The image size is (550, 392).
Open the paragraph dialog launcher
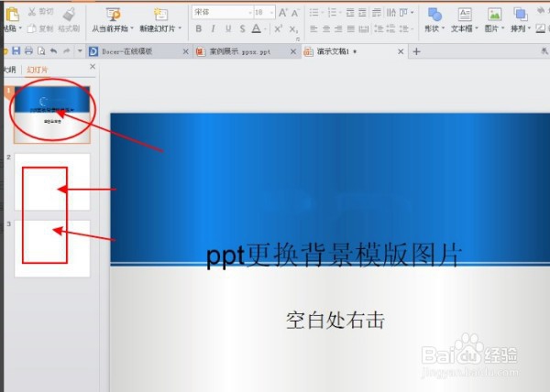(x=298, y=39)
